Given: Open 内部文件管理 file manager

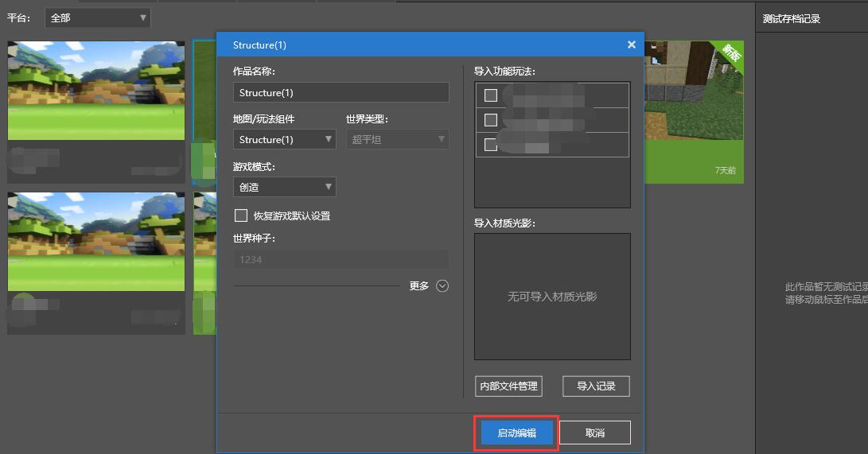Looking at the screenshot, I should [508, 386].
